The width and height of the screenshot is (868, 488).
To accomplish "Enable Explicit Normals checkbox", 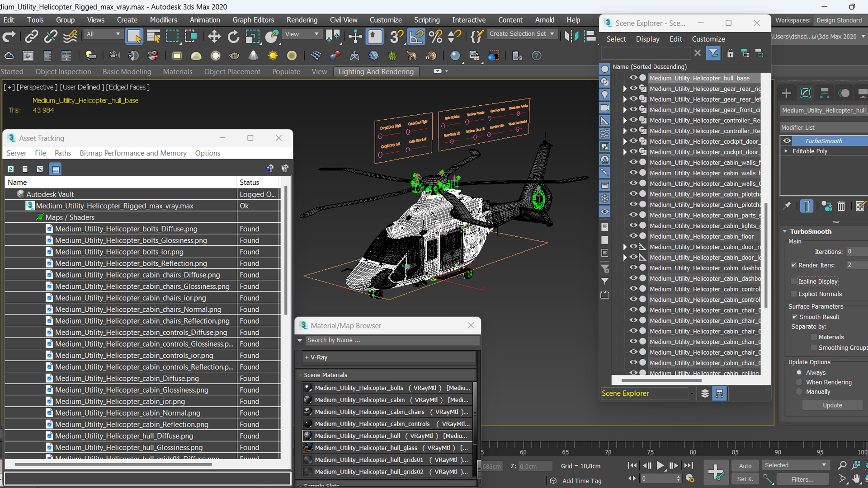I will [x=793, y=294].
